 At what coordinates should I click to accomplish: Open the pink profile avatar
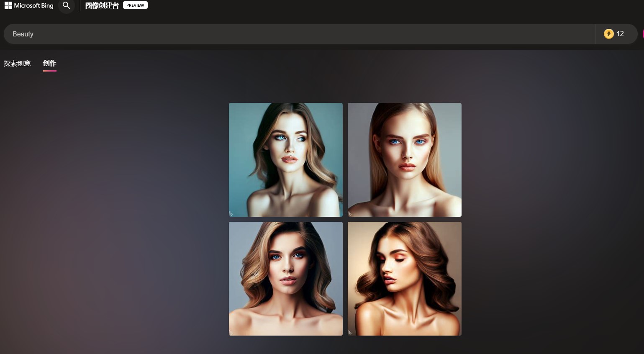(642, 34)
